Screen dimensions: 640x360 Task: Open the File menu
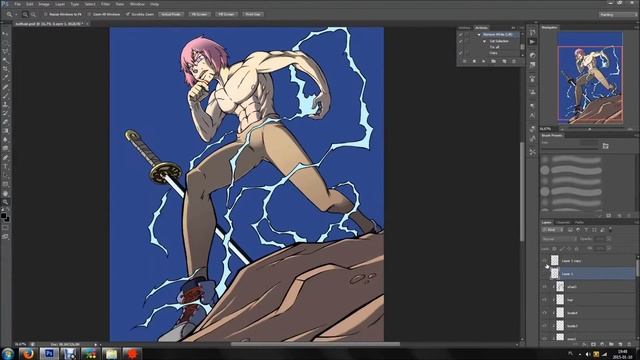(17, 4)
